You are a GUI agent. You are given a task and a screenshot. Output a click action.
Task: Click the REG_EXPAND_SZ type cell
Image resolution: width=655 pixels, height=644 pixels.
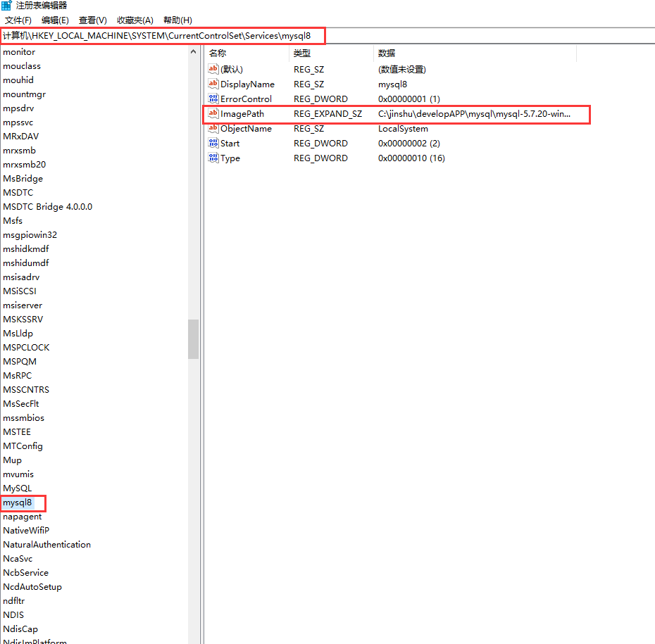pyautogui.click(x=327, y=114)
